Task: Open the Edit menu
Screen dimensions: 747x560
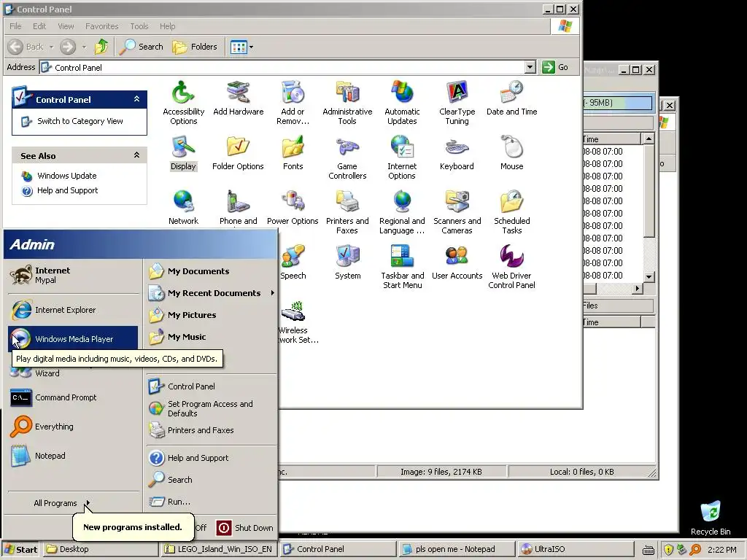Action: point(39,26)
